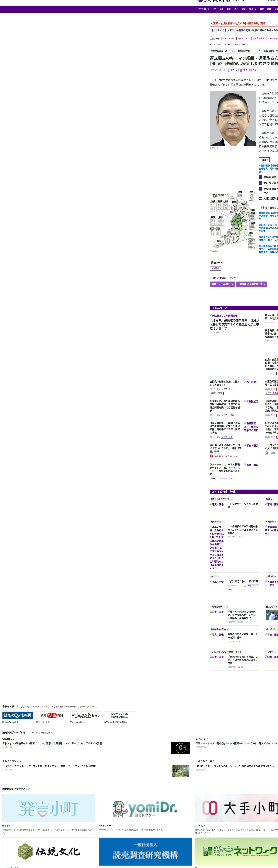The height and width of the screenshot is (868, 278).
Task: Click the #ミラノ五輪 tag
Action: [x=228, y=38]
